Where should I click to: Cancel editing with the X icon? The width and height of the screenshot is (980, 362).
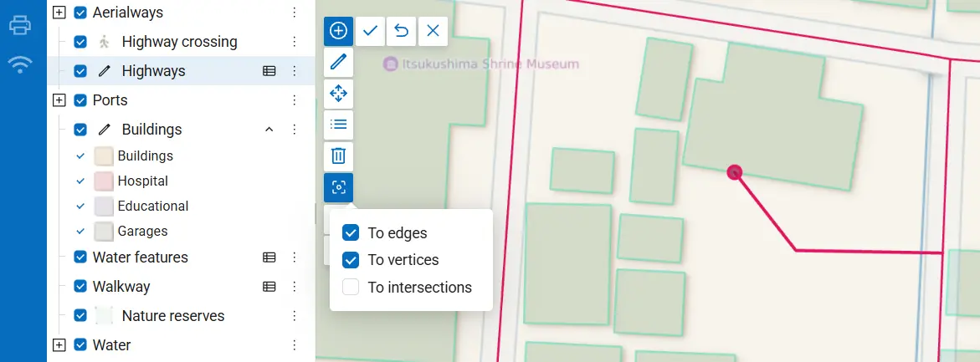[x=434, y=31]
